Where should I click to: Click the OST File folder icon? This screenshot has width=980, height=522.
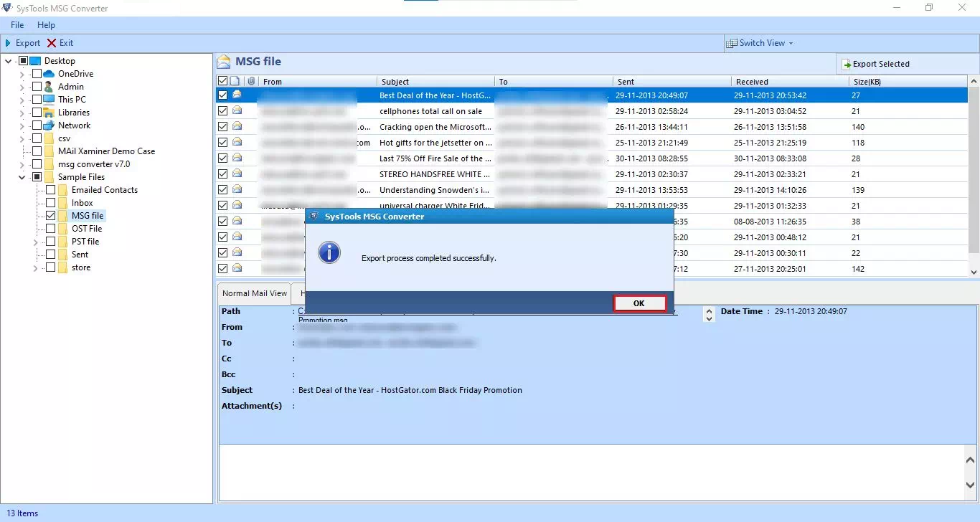click(62, 229)
